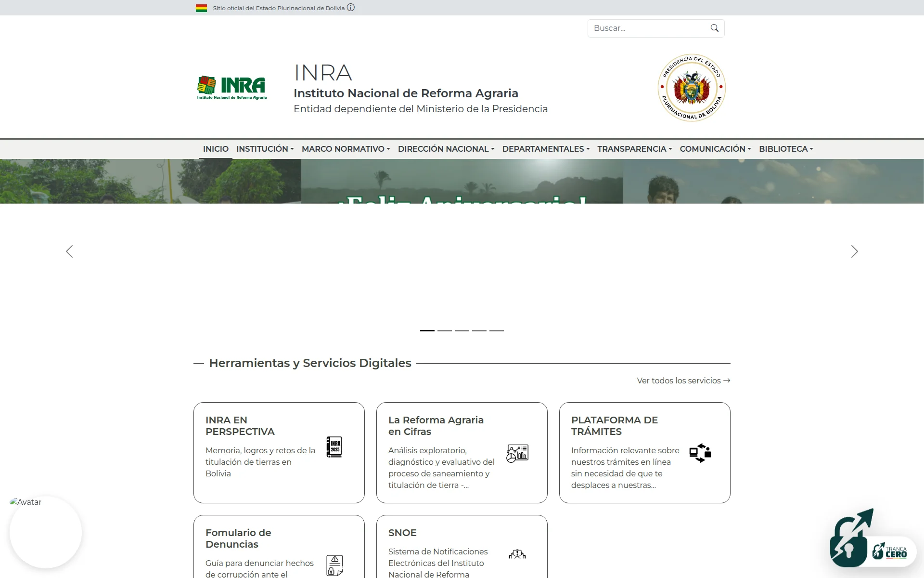
Task: Click the Presidencia del Estado emblem
Action: tap(692, 88)
